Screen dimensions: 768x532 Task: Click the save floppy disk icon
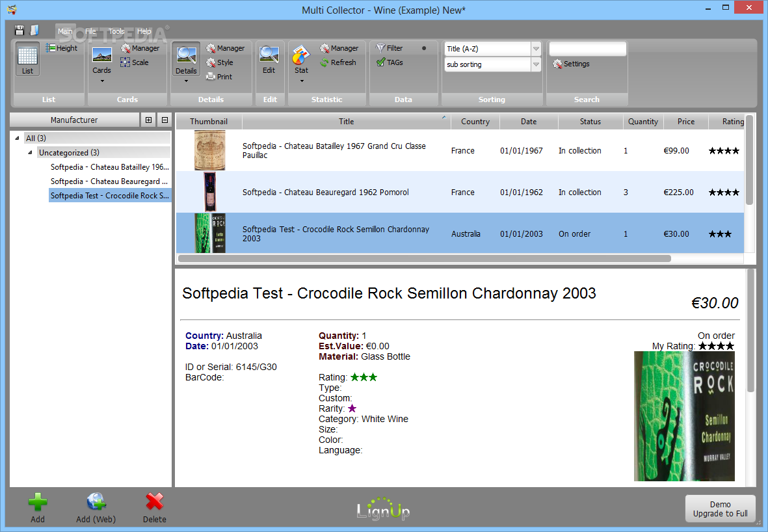pos(19,31)
